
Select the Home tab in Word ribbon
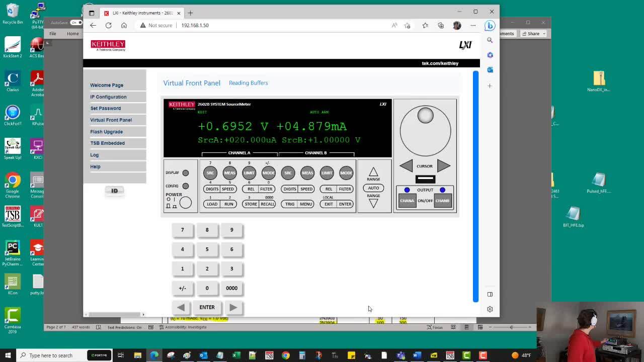click(72, 33)
